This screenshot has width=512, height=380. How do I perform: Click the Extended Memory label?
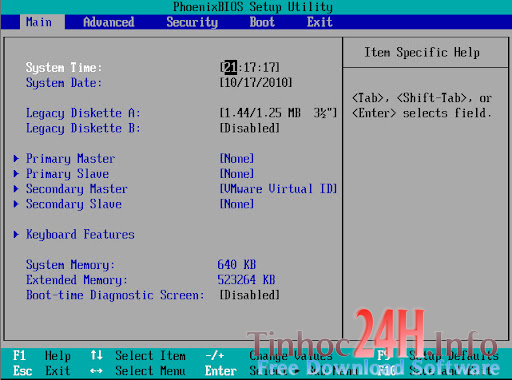click(x=77, y=280)
